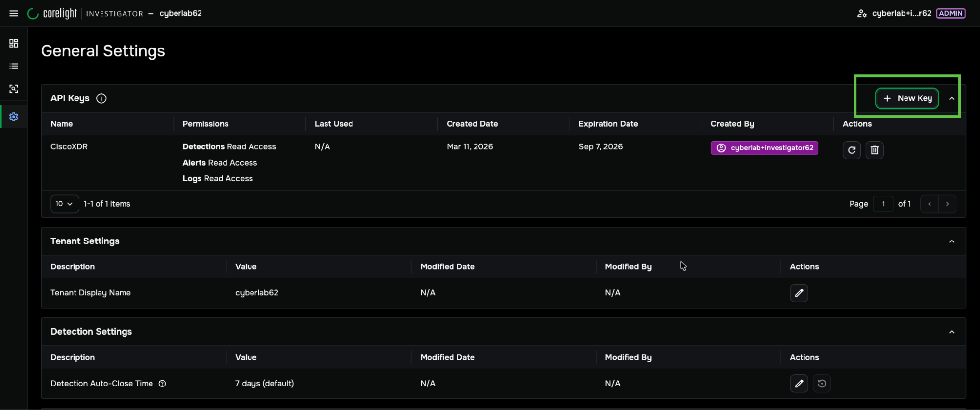Regenerate the CiscoXDR API key

pos(852,150)
